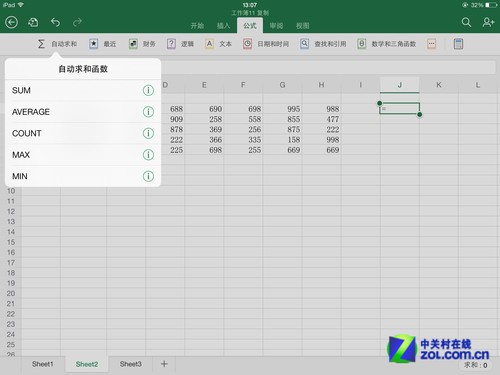
Task: Open More functions ellipsis icon
Action: coord(431,44)
